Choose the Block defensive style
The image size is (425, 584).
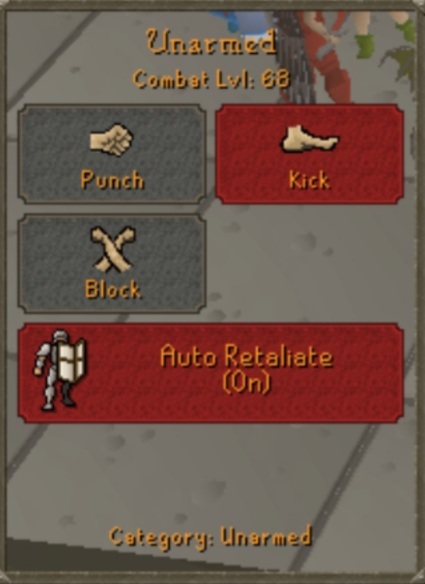pos(112,263)
